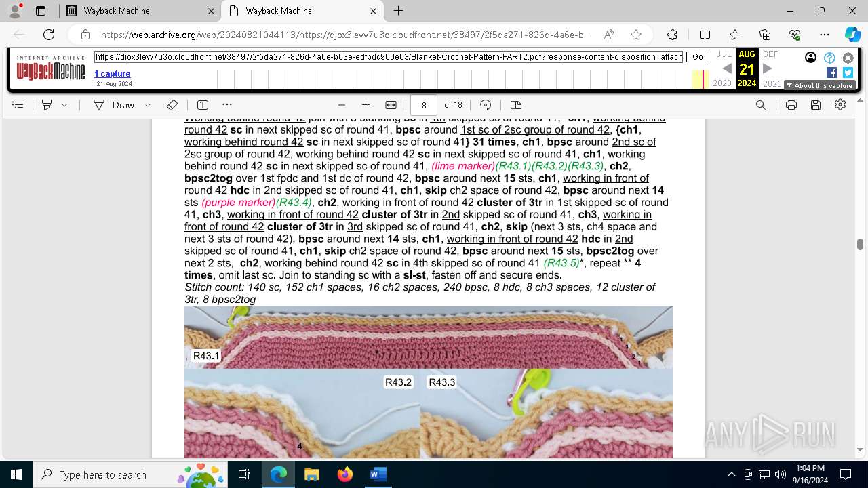Close the Wayback Machine toolbar

[848, 58]
